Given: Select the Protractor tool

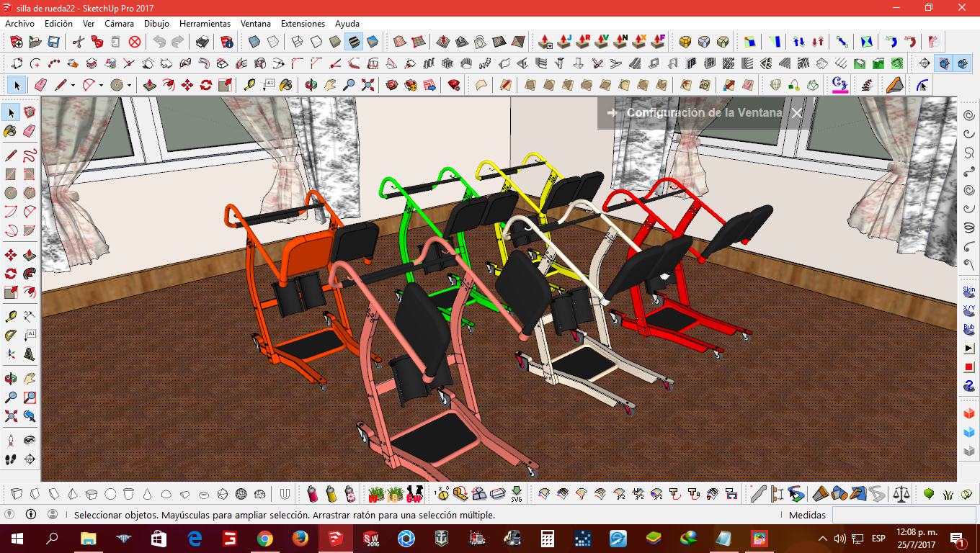Looking at the screenshot, I should (11, 335).
